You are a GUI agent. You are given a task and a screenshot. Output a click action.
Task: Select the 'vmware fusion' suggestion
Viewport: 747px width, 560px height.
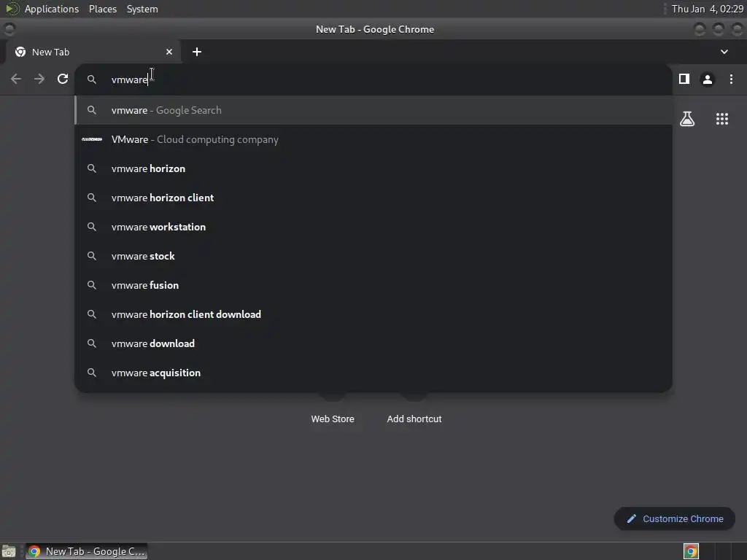tap(373, 285)
